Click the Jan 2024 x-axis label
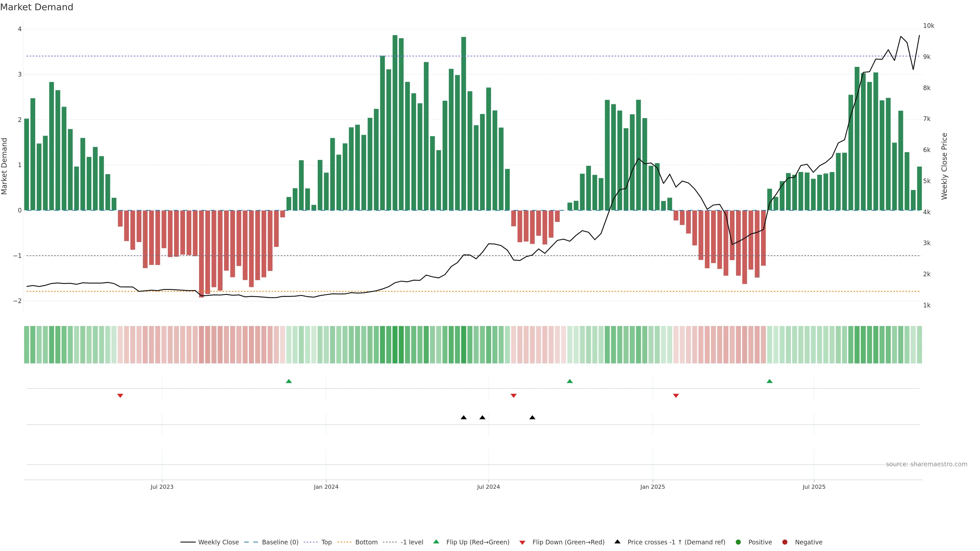Screen dimensions: 980x551 pyautogui.click(x=326, y=487)
